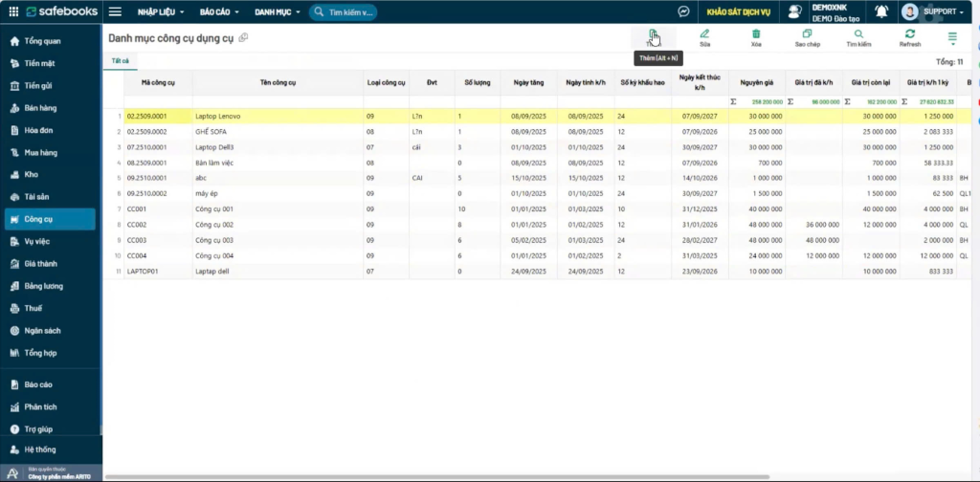This screenshot has height=482, width=980.
Task: Open the notification bell
Action: [x=881, y=11]
